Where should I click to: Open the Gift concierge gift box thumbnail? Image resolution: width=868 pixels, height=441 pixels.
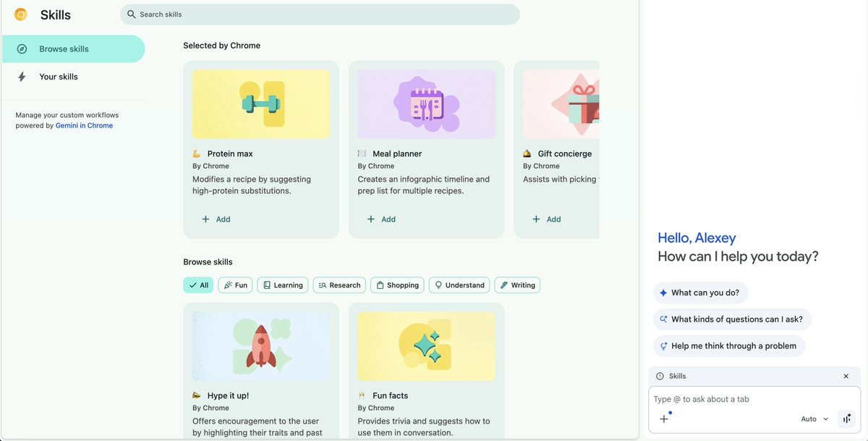coord(561,104)
